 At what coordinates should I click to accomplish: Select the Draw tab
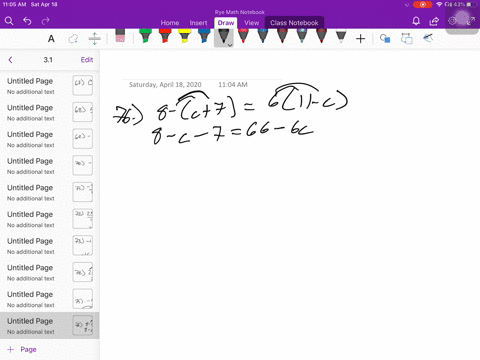click(x=226, y=23)
